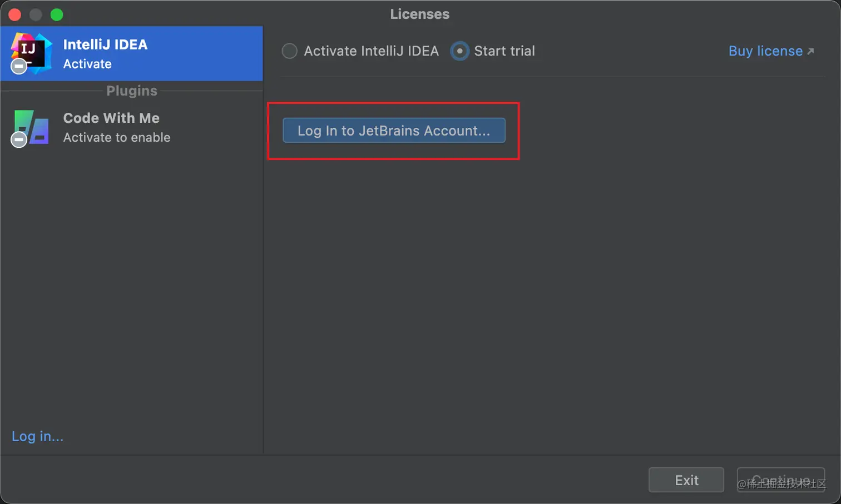The width and height of the screenshot is (841, 504).
Task: Click the minus badge on IntelliJ IDEA icon
Action: 19,67
